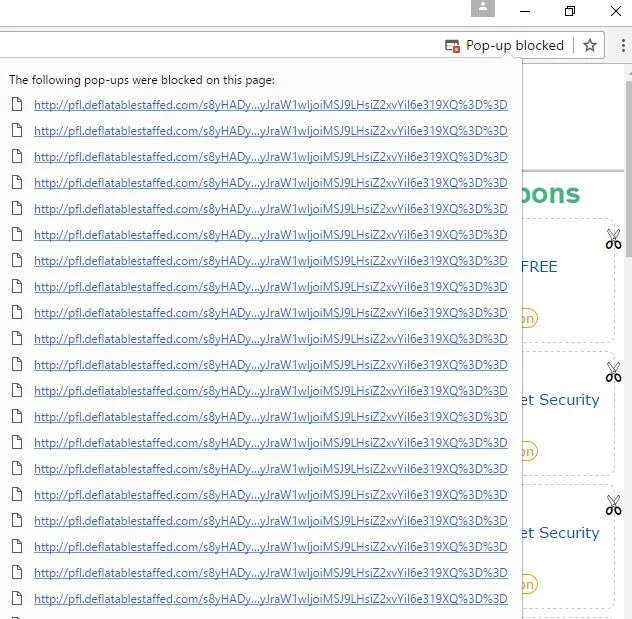Open Chrome's three-dot menu
This screenshot has width=632, height=619.
623,45
